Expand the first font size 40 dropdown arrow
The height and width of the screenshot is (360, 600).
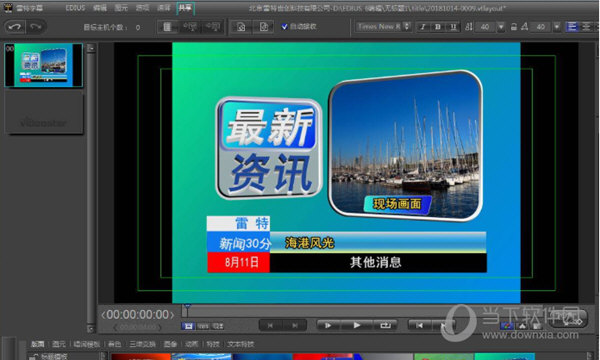point(501,27)
